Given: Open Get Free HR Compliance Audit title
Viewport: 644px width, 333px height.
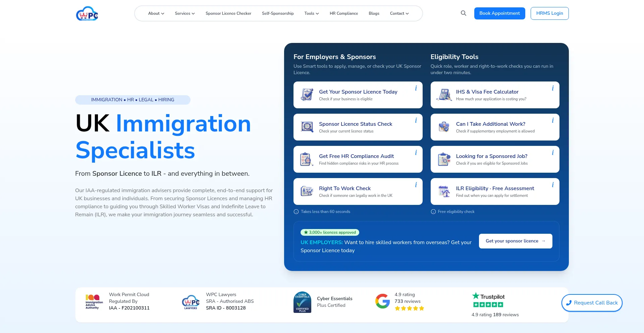Looking at the screenshot, I should click(x=357, y=156).
